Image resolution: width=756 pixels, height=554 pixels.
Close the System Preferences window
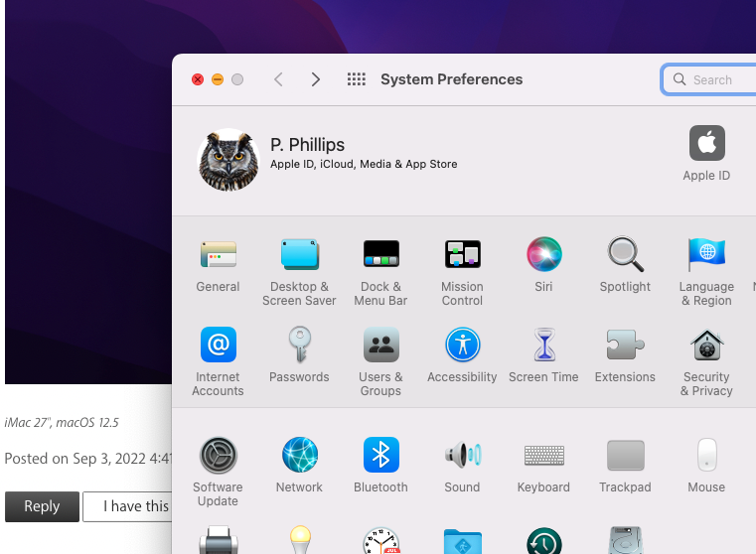coord(198,79)
